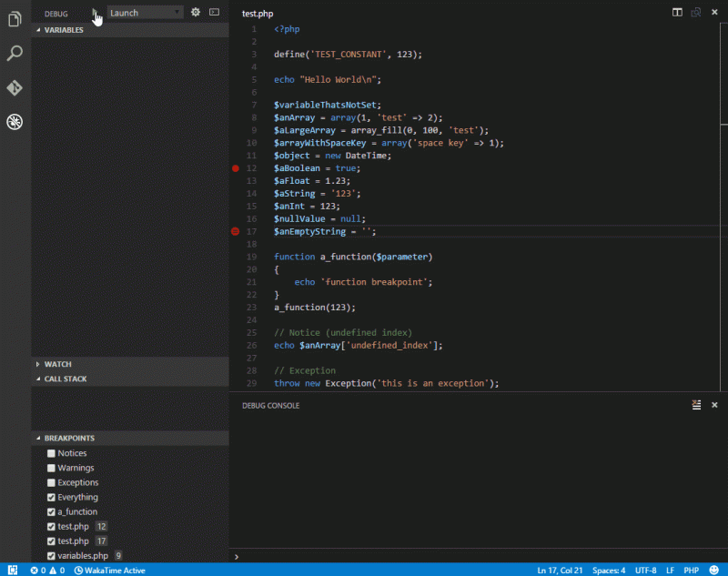
Task: Enable the Warnings breakpoint
Action: tap(50, 467)
